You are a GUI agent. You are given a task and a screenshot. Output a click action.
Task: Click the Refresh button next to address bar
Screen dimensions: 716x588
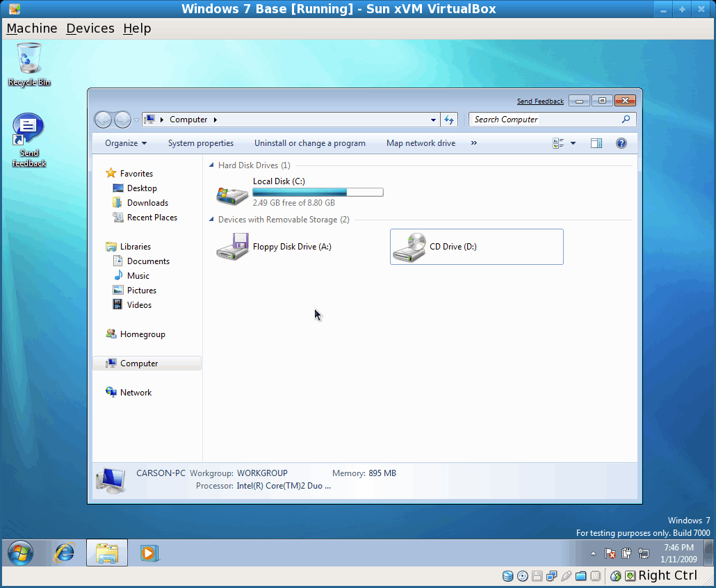click(x=449, y=120)
